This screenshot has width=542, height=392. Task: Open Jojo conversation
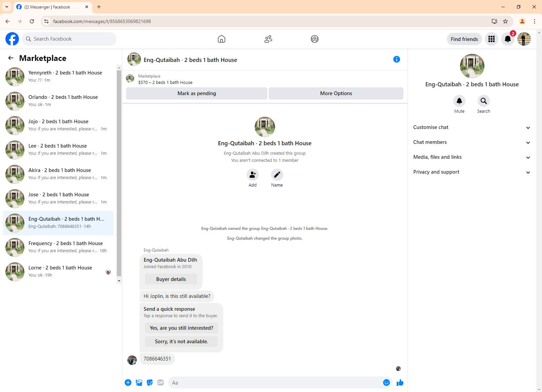point(58,126)
